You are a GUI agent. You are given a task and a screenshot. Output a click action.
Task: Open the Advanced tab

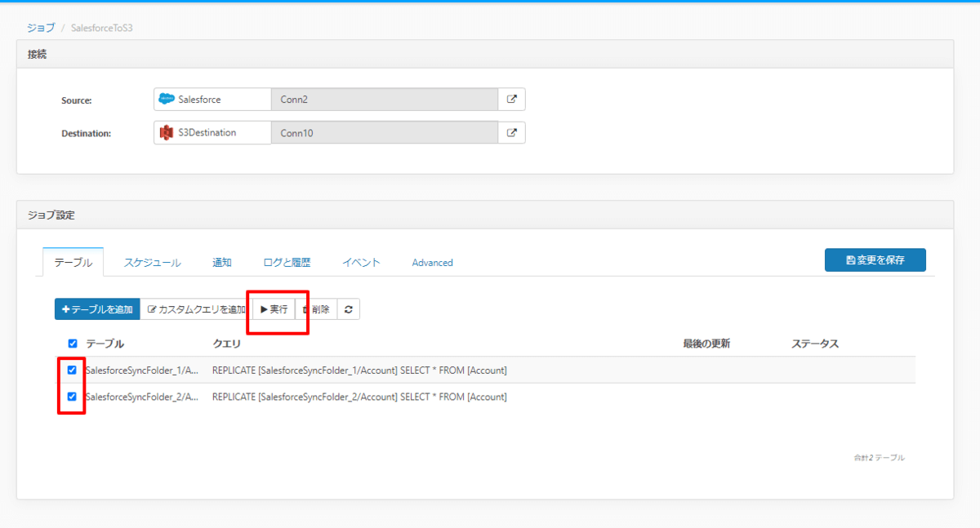click(432, 263)
